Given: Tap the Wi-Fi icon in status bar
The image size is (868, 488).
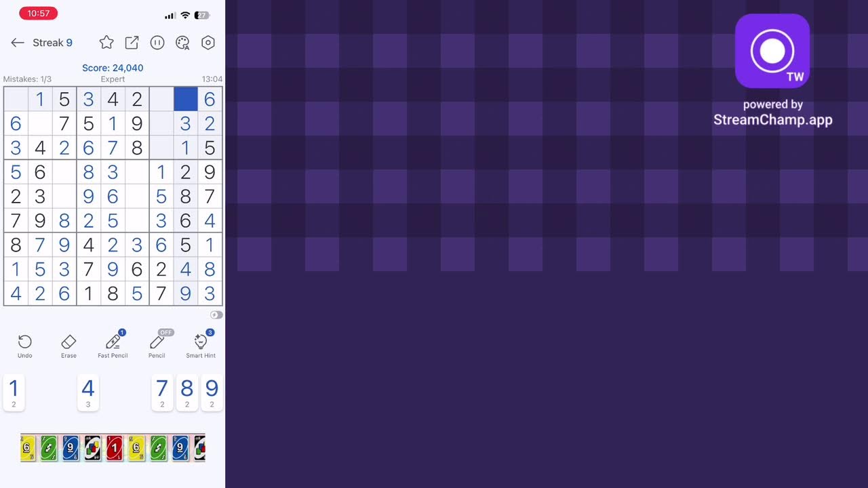Looking at the screenshot, I should (185, 15).
